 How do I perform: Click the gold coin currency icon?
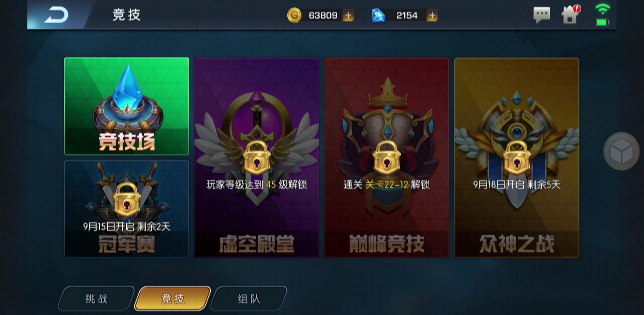(x=294, y=15)
